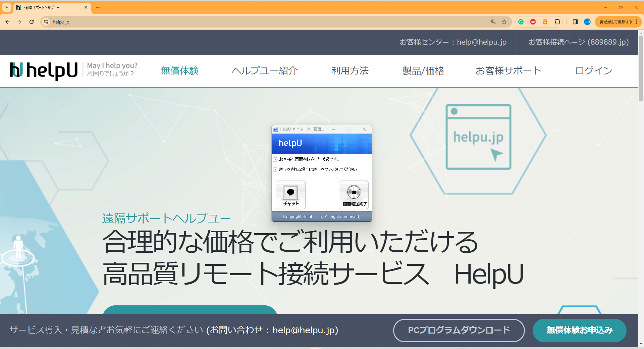Click 無償体験お申込み button
This screenshot has height=349, width=644.
click(x=579, y=330)
